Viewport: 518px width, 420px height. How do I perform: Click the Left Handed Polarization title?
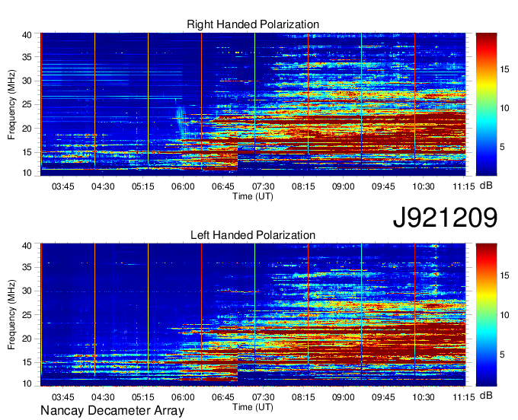pyautogui.click(x=253, y=235)
